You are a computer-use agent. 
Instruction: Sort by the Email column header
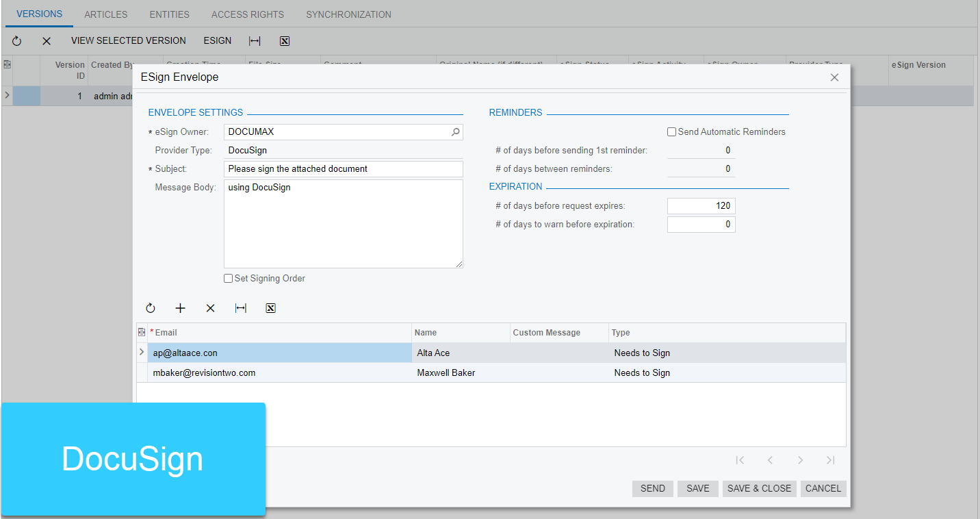click(279, 333)
